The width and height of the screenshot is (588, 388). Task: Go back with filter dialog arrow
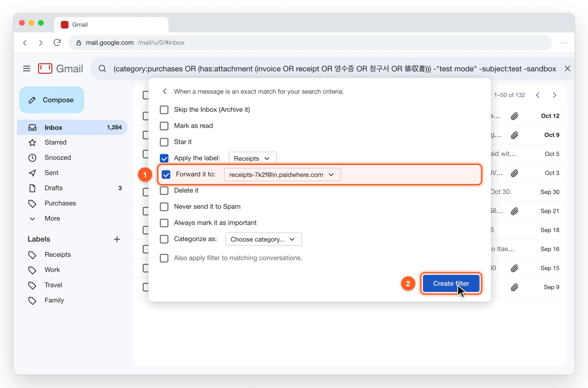(165, 91)
